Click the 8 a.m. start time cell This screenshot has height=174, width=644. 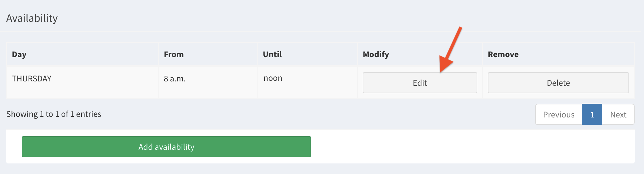175,79
